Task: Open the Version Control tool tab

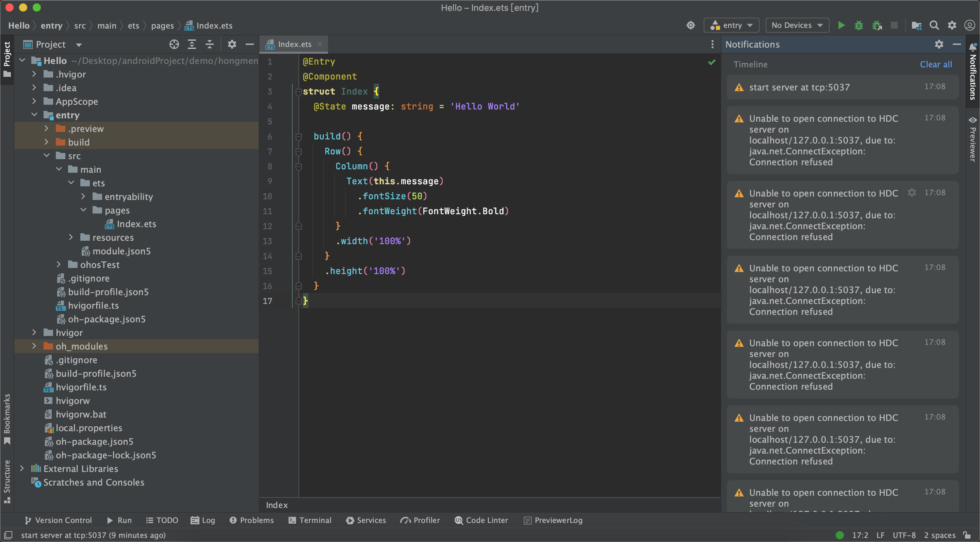Action: point(58,520)
